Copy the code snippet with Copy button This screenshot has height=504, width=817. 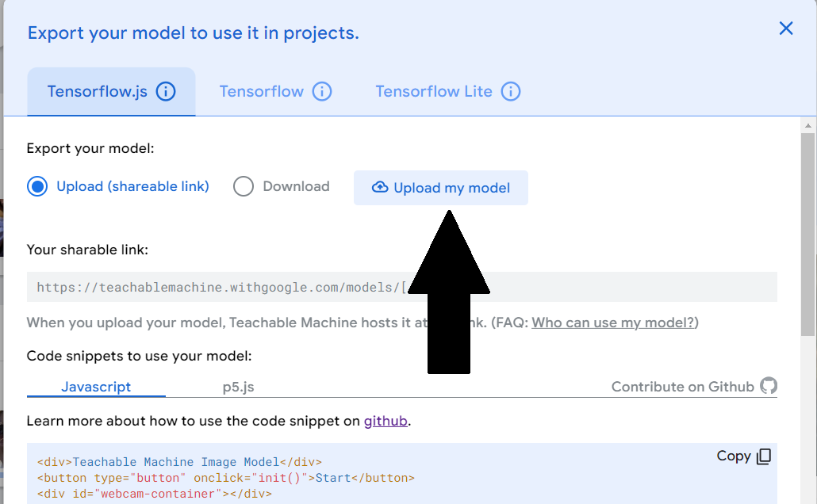tap(743, 456)
